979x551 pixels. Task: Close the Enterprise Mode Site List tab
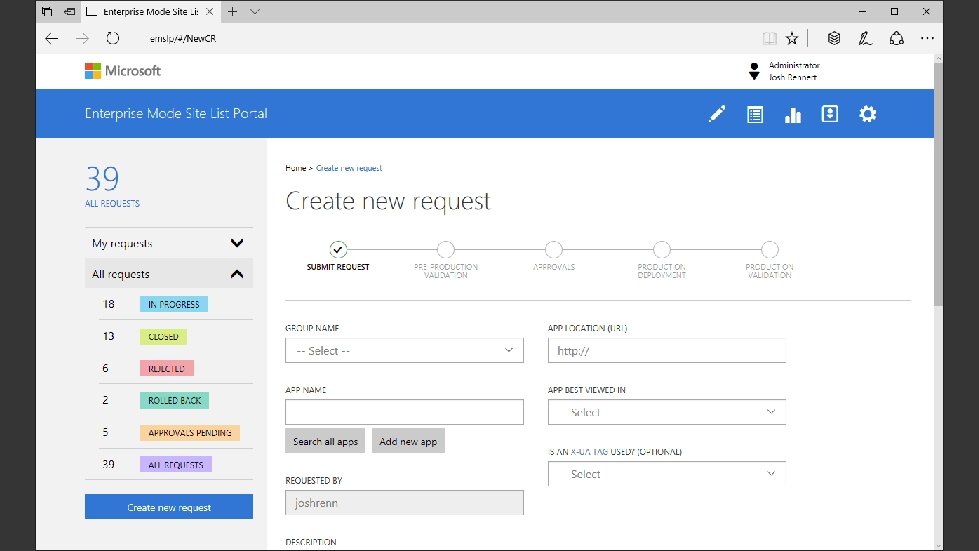click(210, 11)
